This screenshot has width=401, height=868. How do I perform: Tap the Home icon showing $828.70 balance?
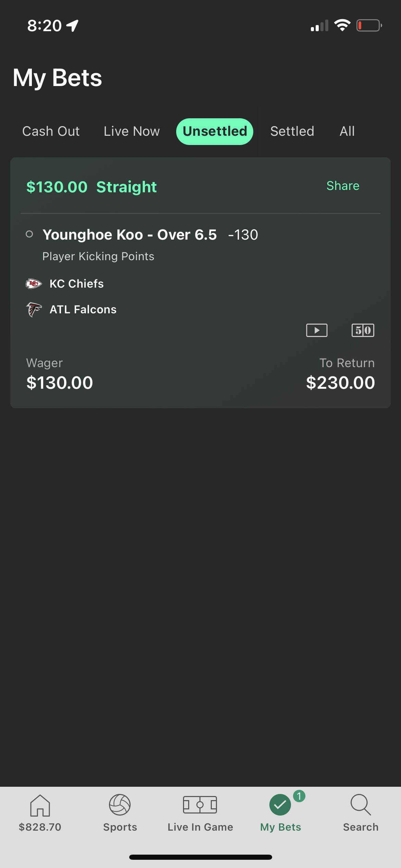point(40,806)
